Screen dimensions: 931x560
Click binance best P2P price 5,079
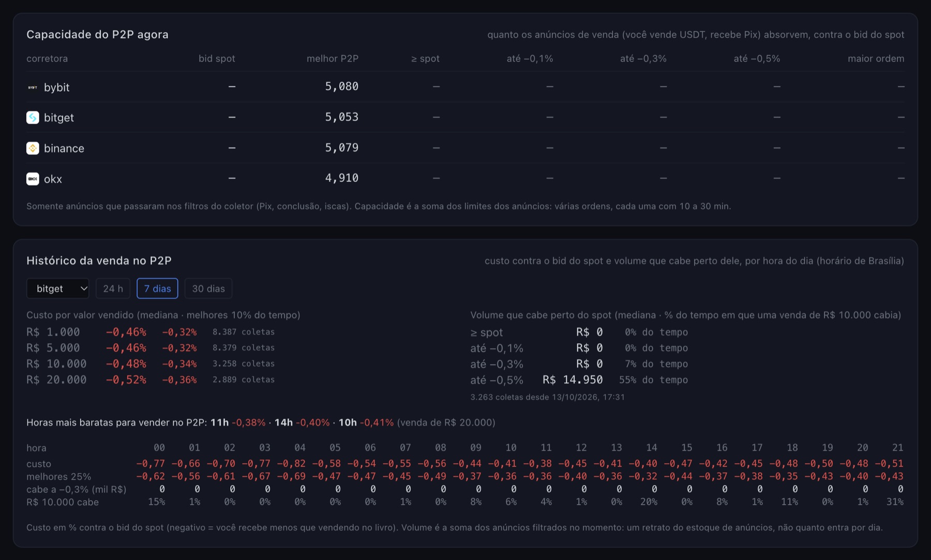pyautogui.click(x=341, y=147)
